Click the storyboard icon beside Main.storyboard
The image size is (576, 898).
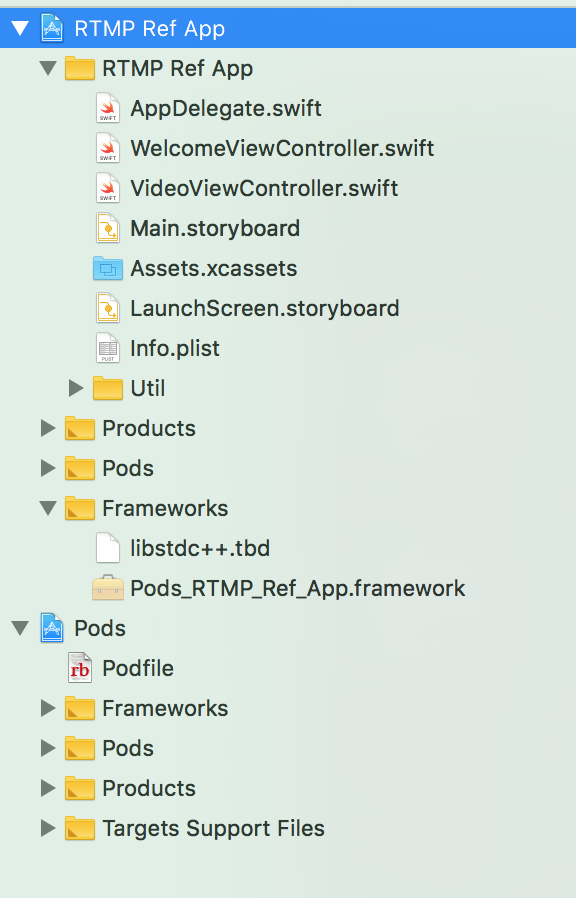coord(108,228)
